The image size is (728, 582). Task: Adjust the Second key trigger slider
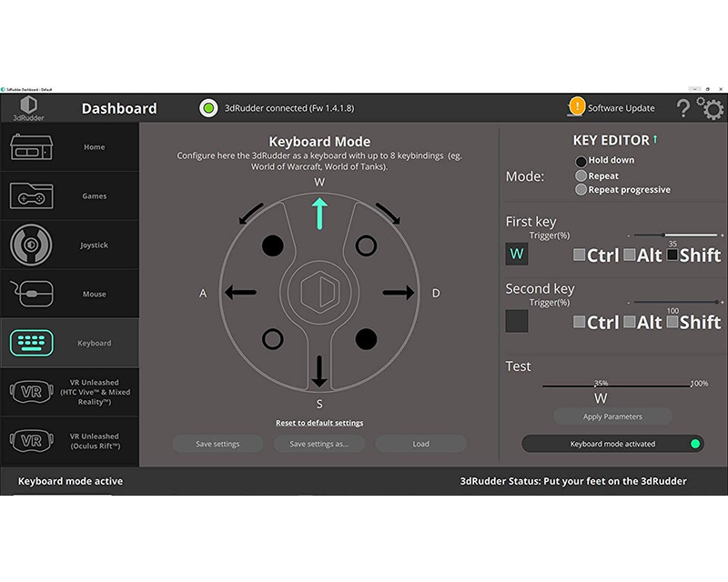pos(675,302)
